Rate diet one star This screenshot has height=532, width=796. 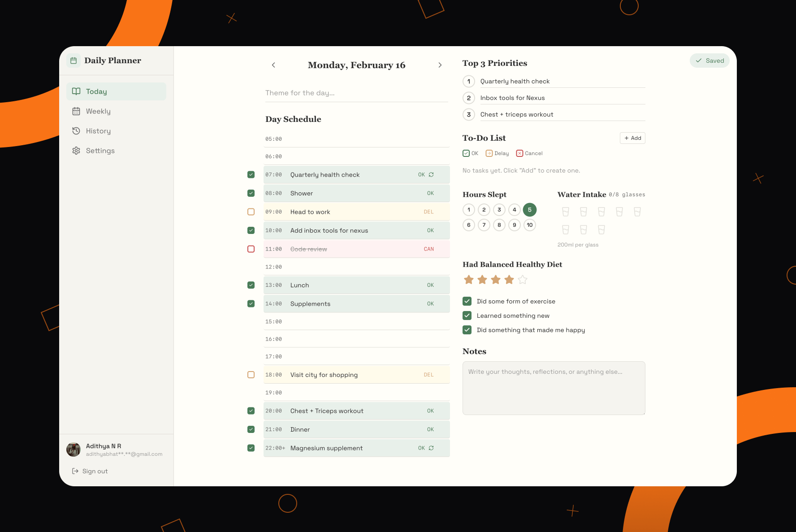[x=469, y=280]
